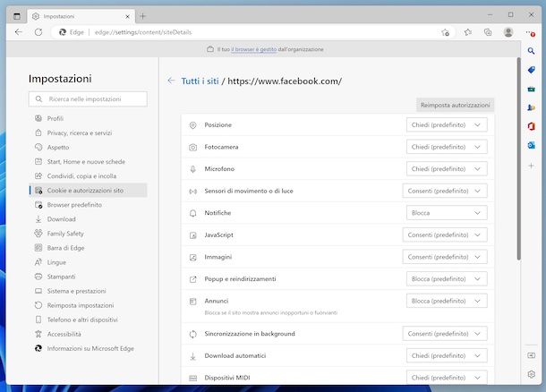546x392 pixels.
Task: Open Sistema e prestazioni section
Action: click(88, 291)
